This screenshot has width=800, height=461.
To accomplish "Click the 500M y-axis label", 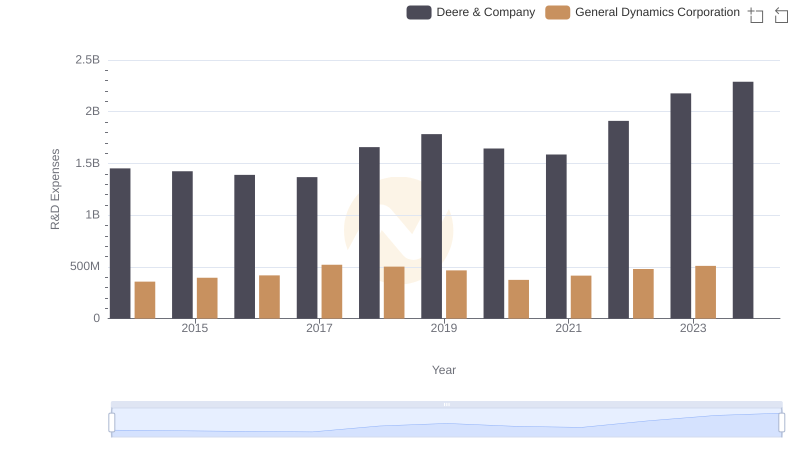I will click(85, 266).
